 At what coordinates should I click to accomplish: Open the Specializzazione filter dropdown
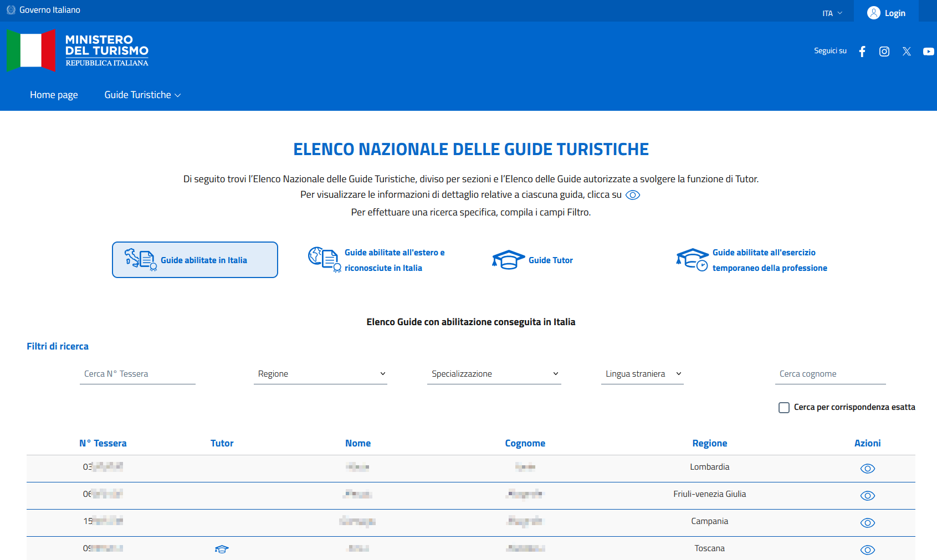point(494,374)
